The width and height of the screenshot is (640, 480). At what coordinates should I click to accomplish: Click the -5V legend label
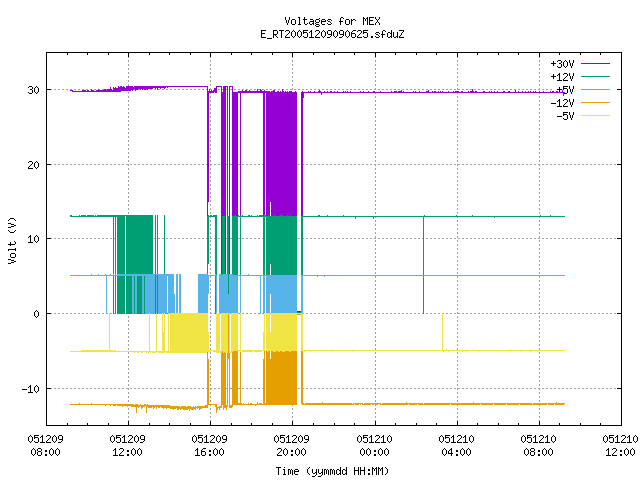pyautogui.click(x=565, y=116)
